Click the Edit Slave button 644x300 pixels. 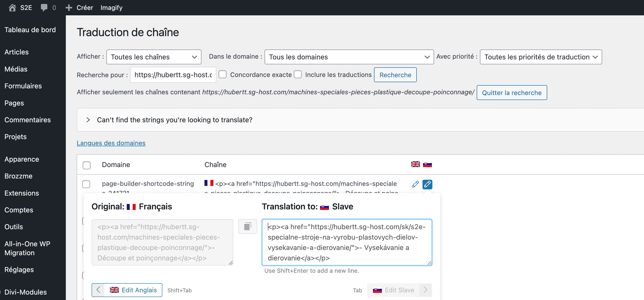point(399,290)
